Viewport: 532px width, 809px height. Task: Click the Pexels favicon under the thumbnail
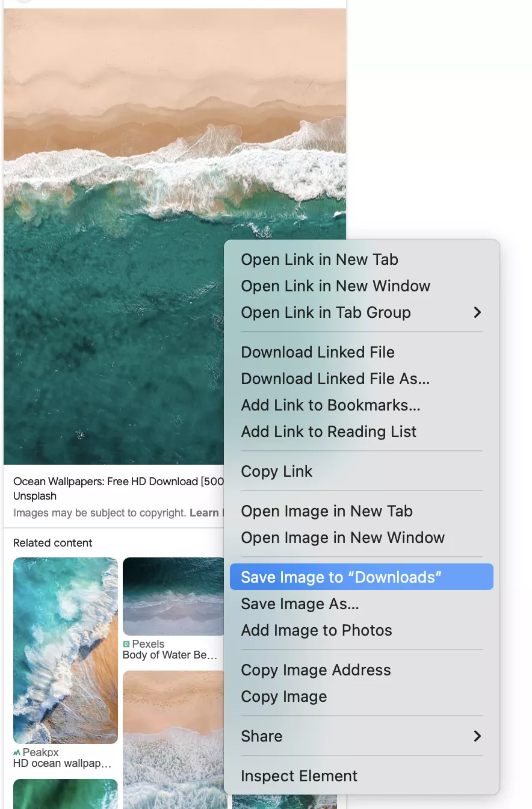coord(126,644)
